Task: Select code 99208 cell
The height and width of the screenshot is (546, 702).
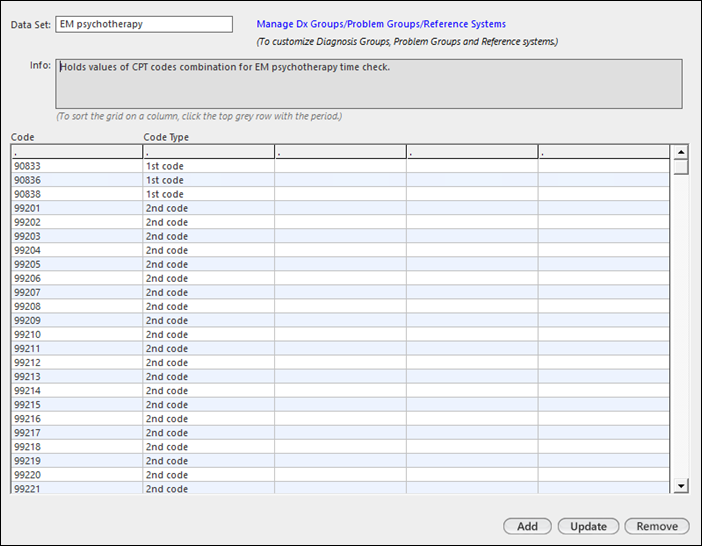Action: [77, 307]
